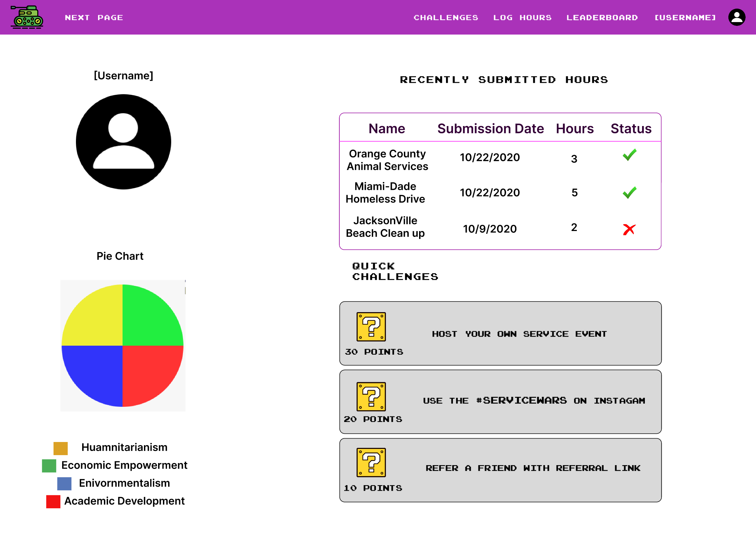Click question block icon for 30 points challenge

pyautogui.click(x=371, y=327)
